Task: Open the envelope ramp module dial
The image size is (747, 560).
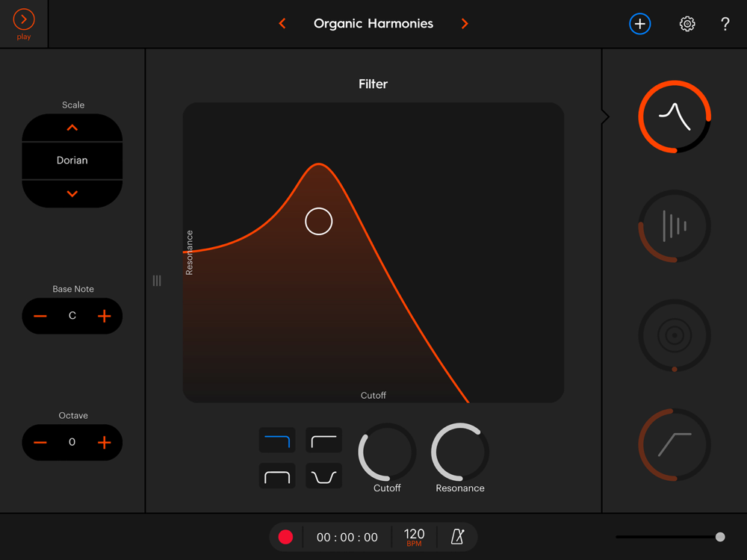Action: pos(675,445)
